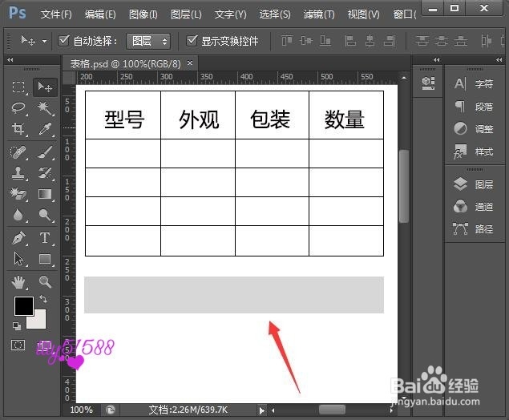Screen dimensions: 509x420
Task: Open the 编辑(E) menu
Action: point(100,14)
